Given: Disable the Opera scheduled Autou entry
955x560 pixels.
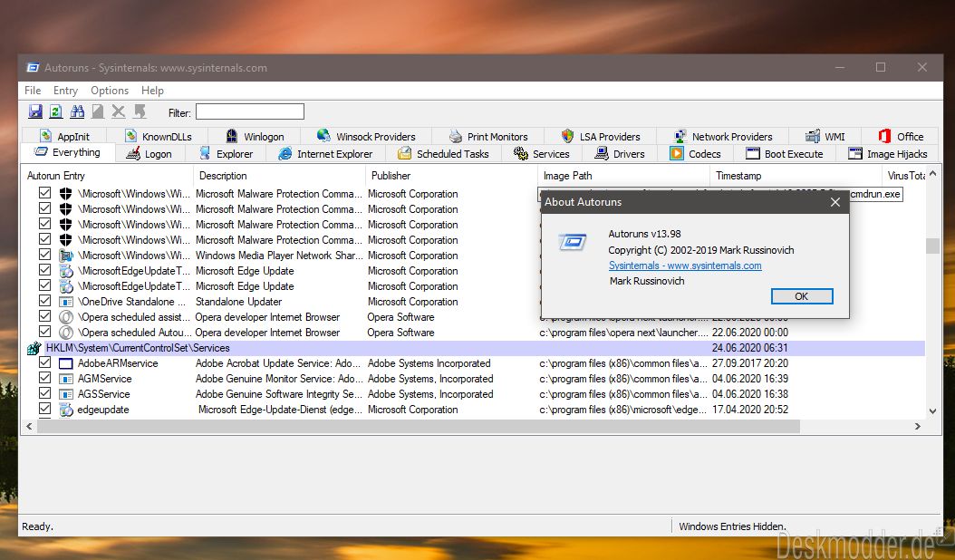Looking at the screenshot, I should [x=44, y=332].
